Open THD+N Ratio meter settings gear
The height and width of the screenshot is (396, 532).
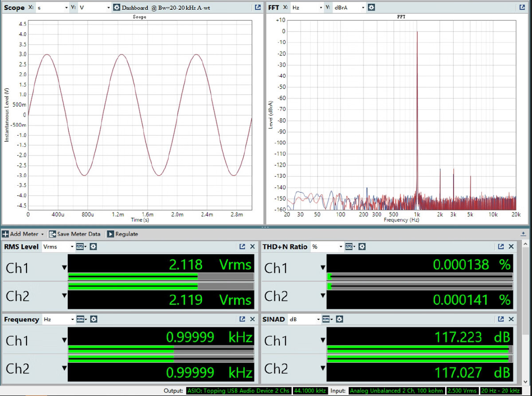click(362, 247)
